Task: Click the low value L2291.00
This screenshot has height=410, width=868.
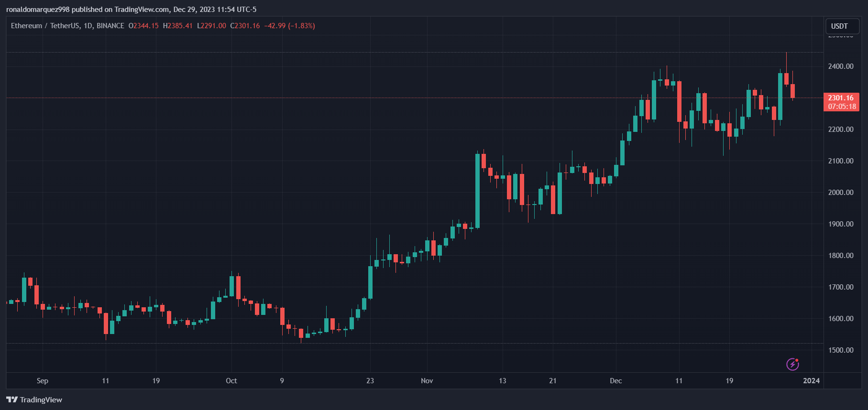Action: coord(211,26)
